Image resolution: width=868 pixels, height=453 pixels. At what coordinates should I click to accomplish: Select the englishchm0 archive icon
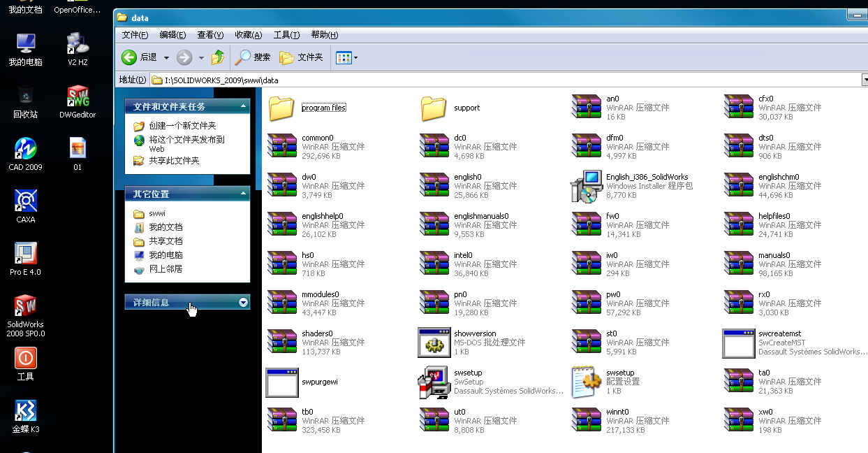click(x=739, y=186)
